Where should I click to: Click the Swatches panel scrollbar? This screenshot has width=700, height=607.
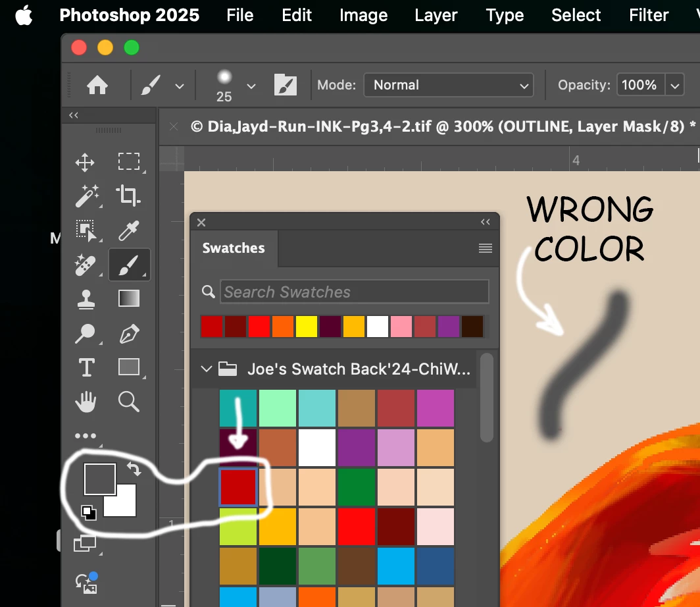(487, 398)
